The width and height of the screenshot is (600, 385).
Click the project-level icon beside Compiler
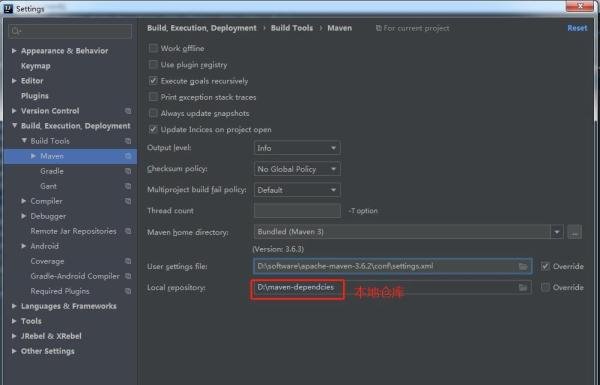point(128,201)
